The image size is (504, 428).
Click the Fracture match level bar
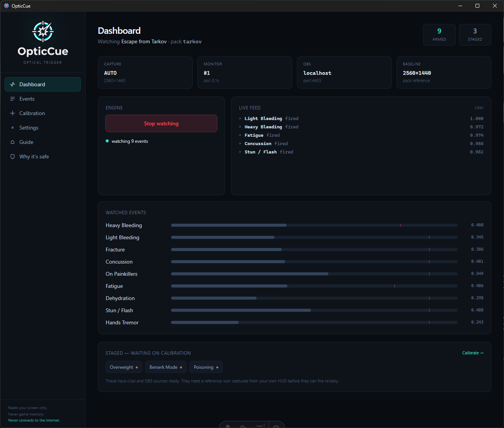[x=314, y=250]
